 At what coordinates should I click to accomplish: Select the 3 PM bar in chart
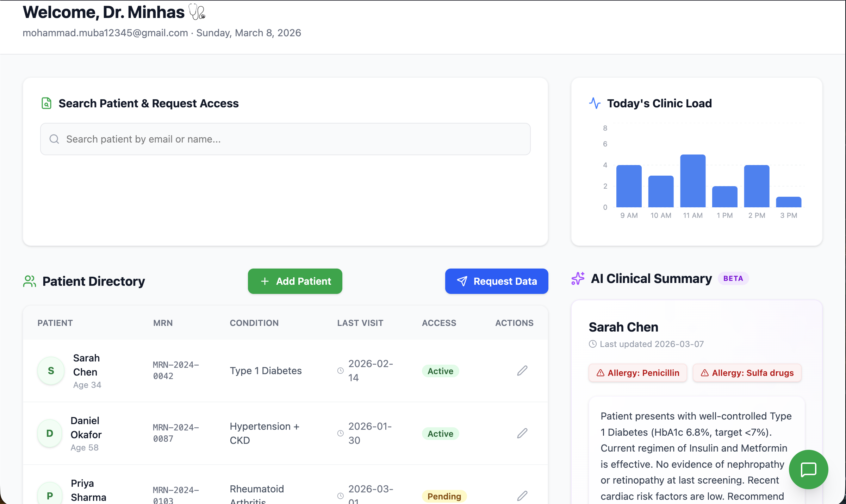click(788, 202)
